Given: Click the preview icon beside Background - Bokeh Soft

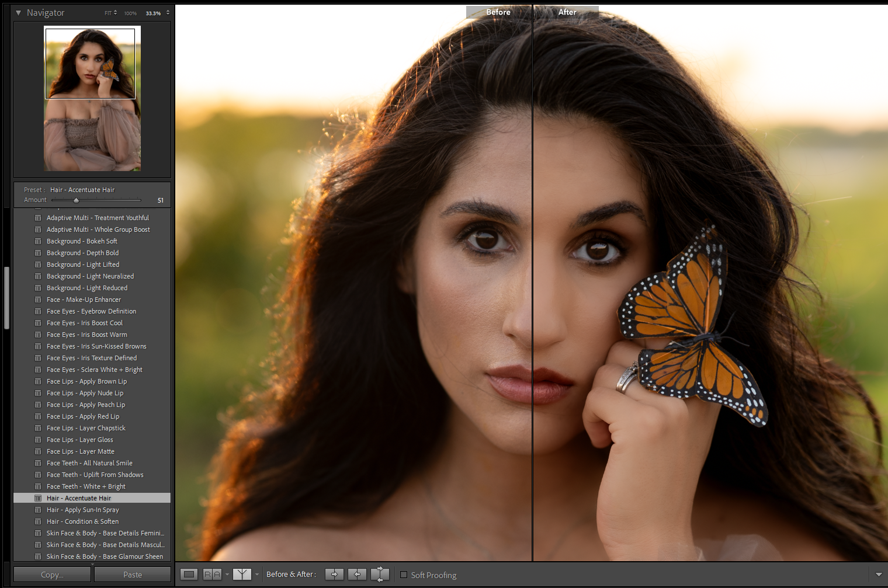Looking at the screenshot, I should point(38,241).
